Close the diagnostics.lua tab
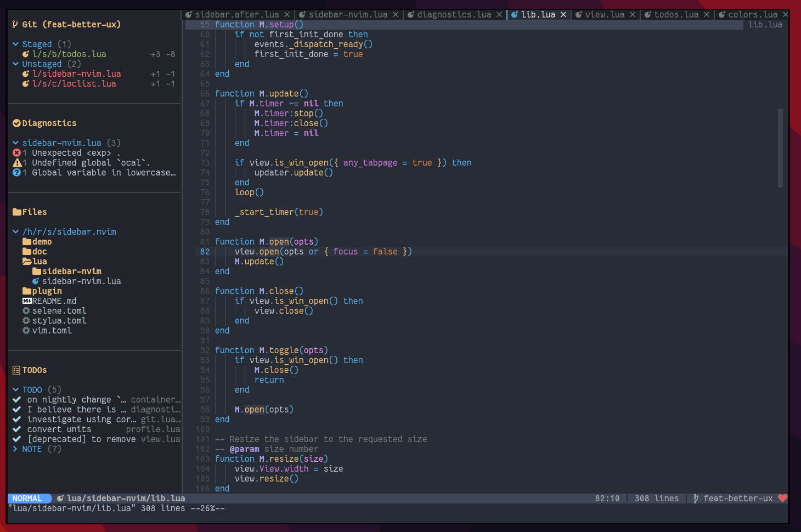Viewport: 801px width, 532px height. coord(499,15)
